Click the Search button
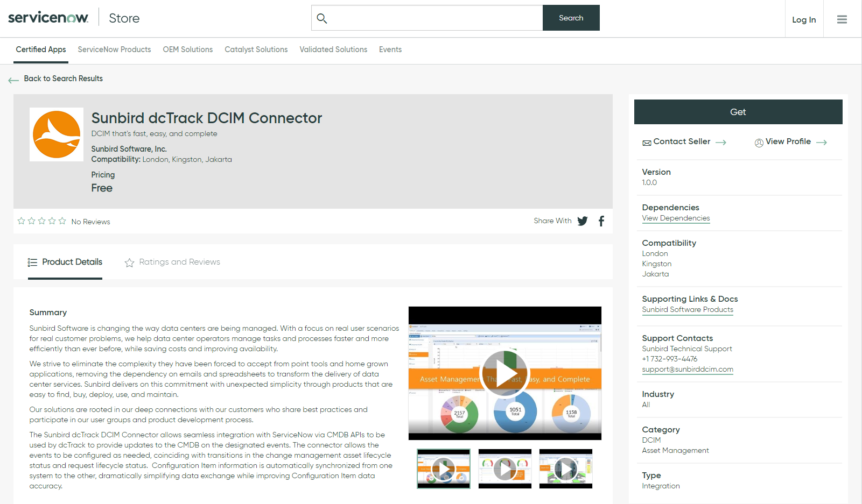This screenshot has width=862, height=504. 571,18
